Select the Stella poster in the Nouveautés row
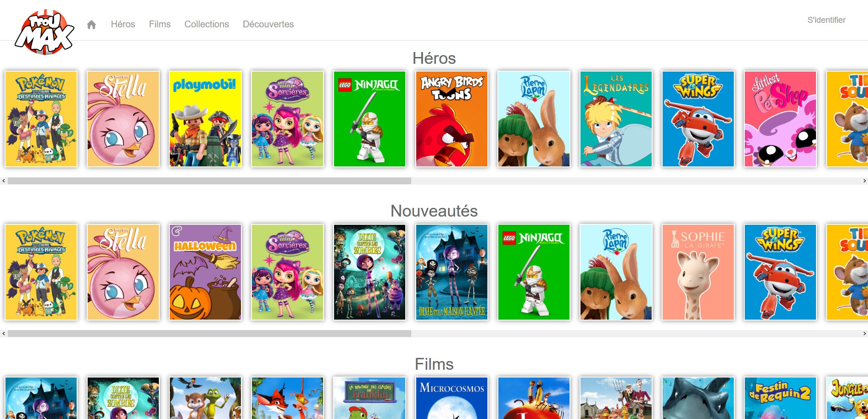Viewport: 868px width, 419px height. (123, 272)
